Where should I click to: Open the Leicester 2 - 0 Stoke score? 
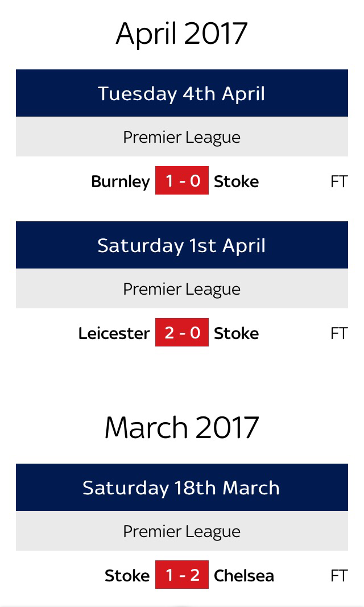(182, 333)
